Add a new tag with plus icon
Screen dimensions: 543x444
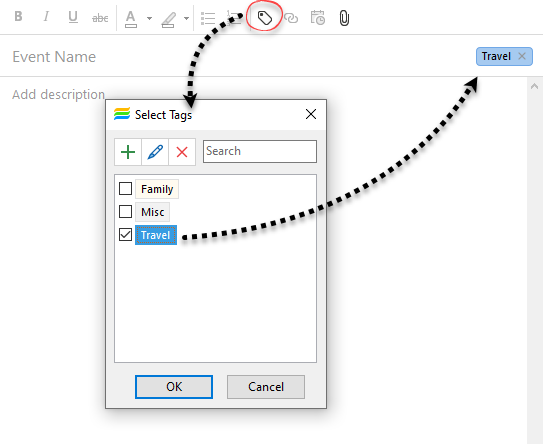pos(128,152)
